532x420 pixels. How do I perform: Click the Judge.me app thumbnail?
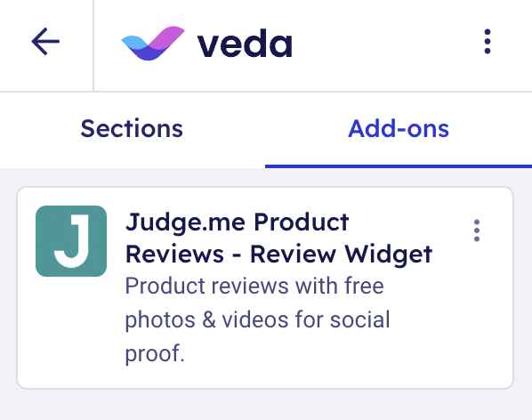pyautogui.click(x=71, y=241)
